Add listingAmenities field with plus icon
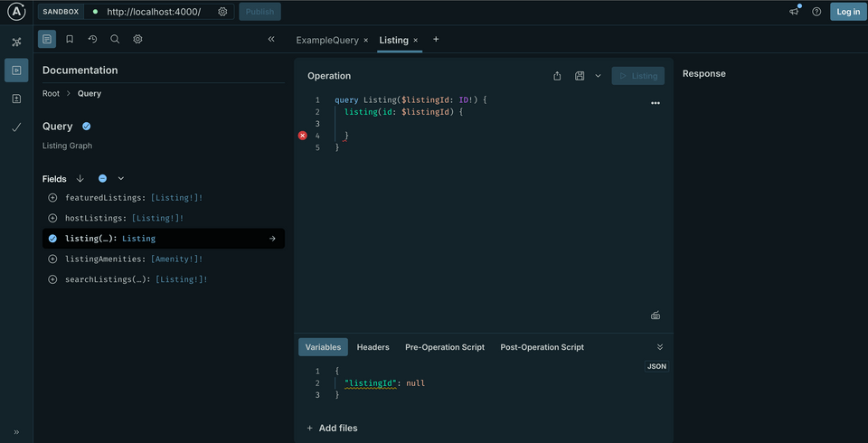Viewport: 868px width, 443px height. click(52, 259)
